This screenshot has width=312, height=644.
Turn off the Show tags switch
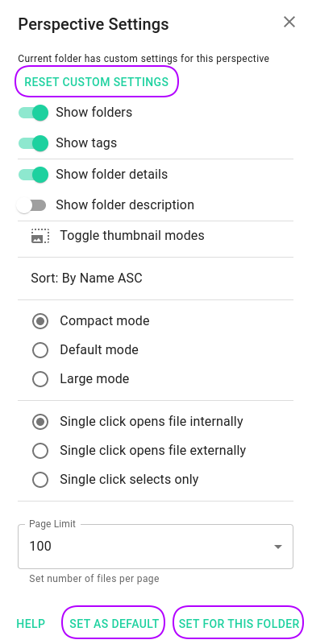click(33, 143)
